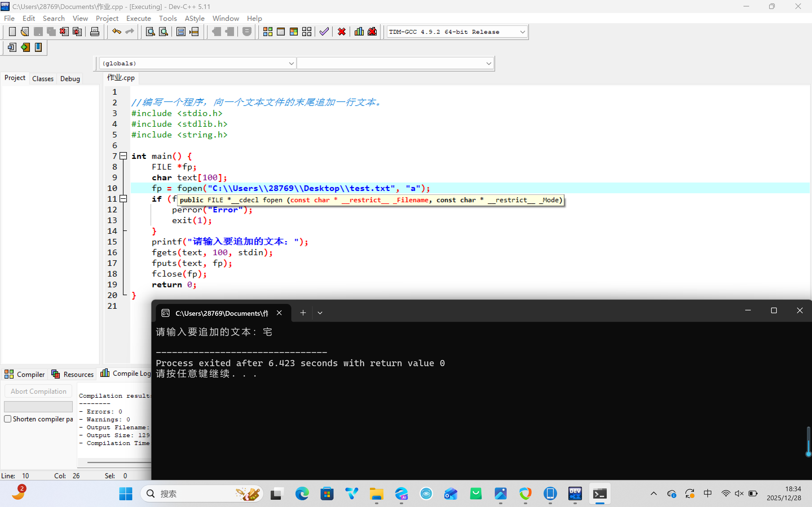Click the Find magnifier toolbar icon

[x=150, y=32]
